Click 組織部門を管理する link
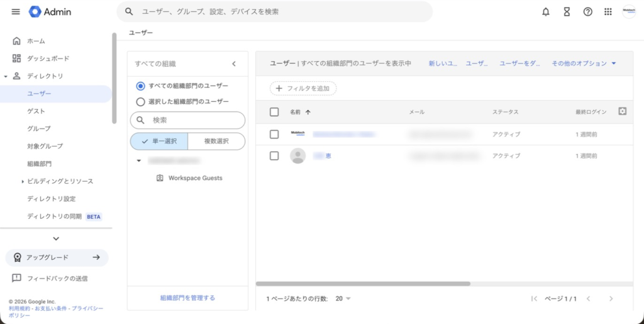The height and width of the screenshot is (324, 644). (187, 298)
